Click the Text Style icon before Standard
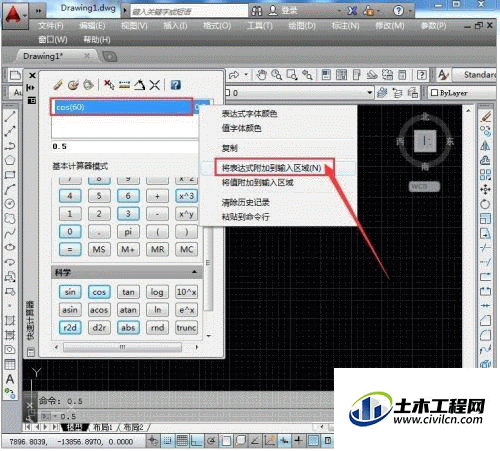500x451 pixels. tap(443, 75)
